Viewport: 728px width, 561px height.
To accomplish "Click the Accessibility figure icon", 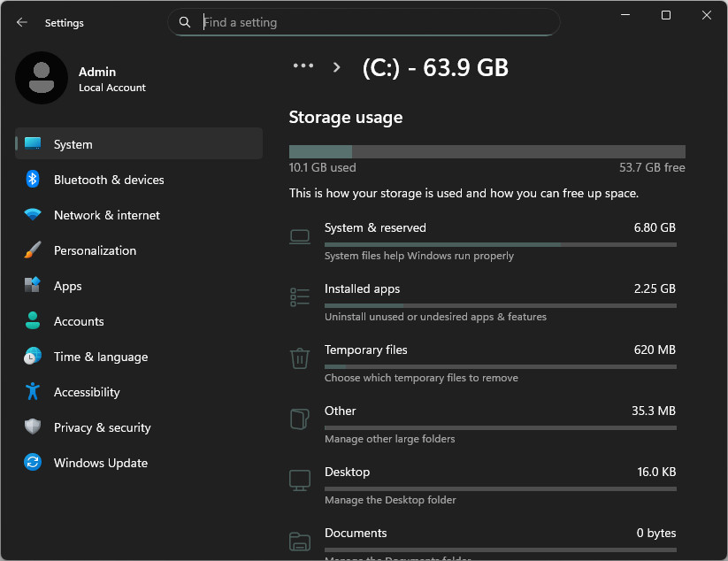I will pos(33,391).
